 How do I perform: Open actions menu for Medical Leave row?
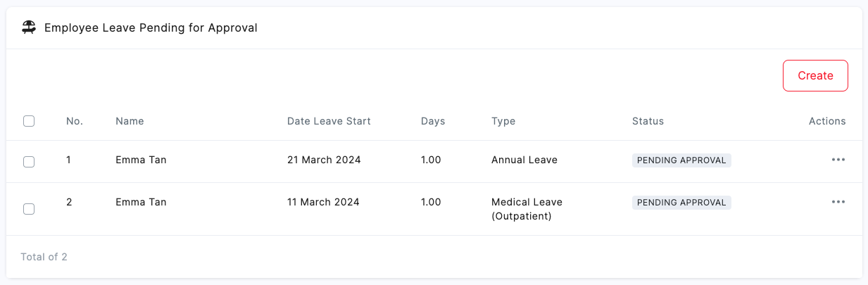[838, 202]
